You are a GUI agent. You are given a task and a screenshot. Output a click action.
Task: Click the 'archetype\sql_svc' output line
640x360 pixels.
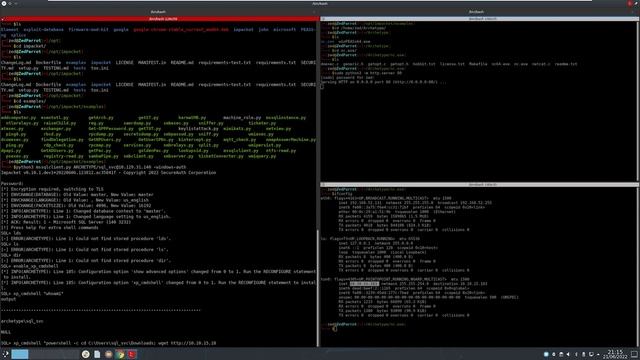[x=22, y=321]
